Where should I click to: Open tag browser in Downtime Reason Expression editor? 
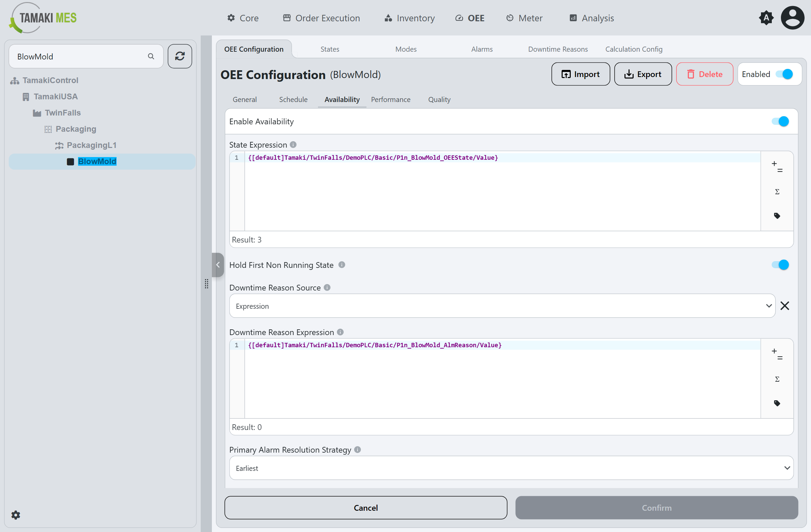(777, 403)
